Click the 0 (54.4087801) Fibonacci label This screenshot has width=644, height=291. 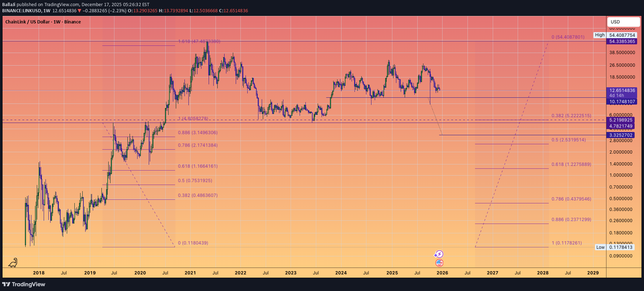[x=568, y=37]
